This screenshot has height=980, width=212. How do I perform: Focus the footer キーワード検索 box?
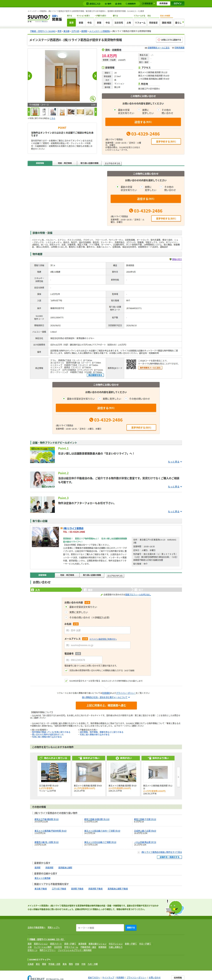[100, 928]
